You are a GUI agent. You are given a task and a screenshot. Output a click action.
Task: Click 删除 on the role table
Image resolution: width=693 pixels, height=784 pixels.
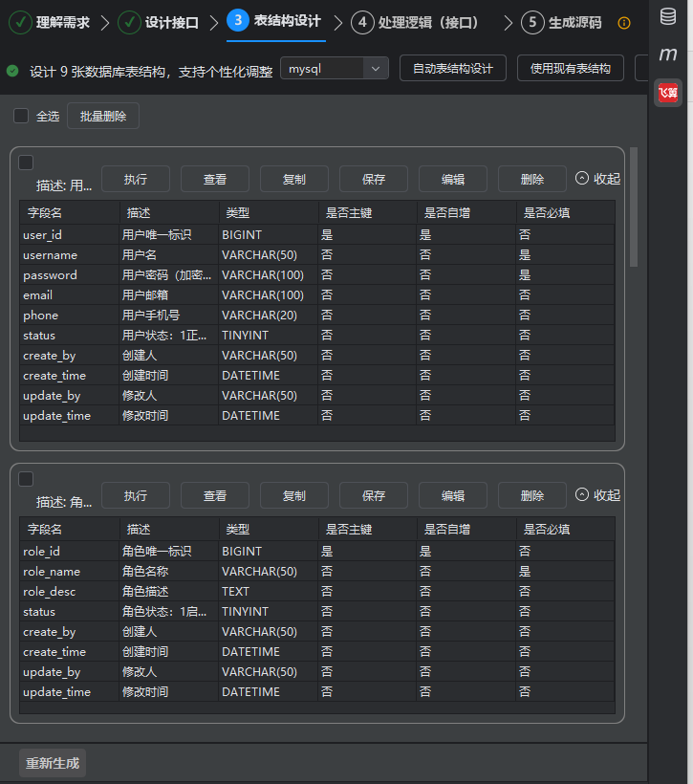click(x=532, y=495)
